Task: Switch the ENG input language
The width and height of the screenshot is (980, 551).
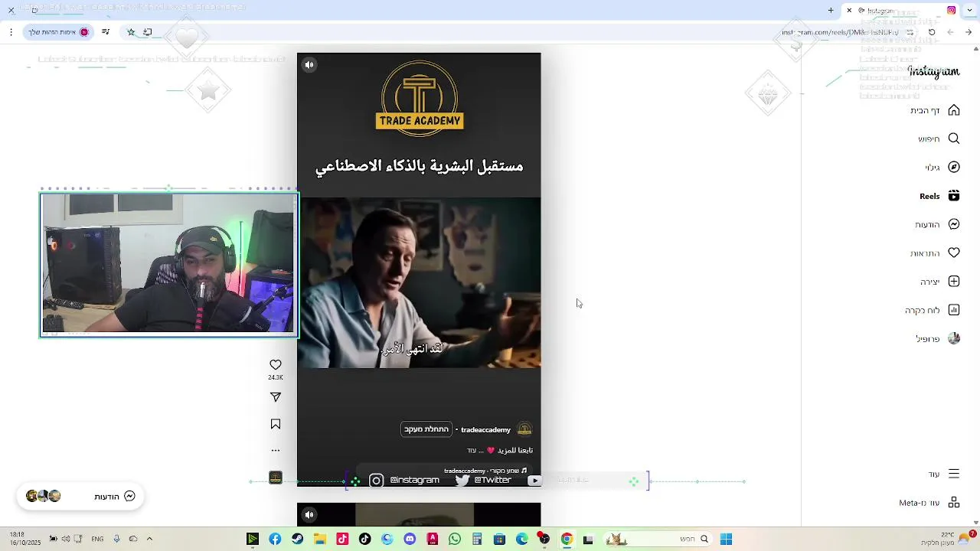Action: tap(97, 539)
